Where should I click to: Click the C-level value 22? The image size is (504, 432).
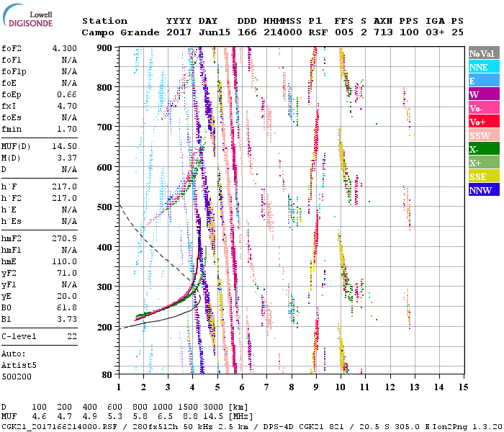click(72, 336)
